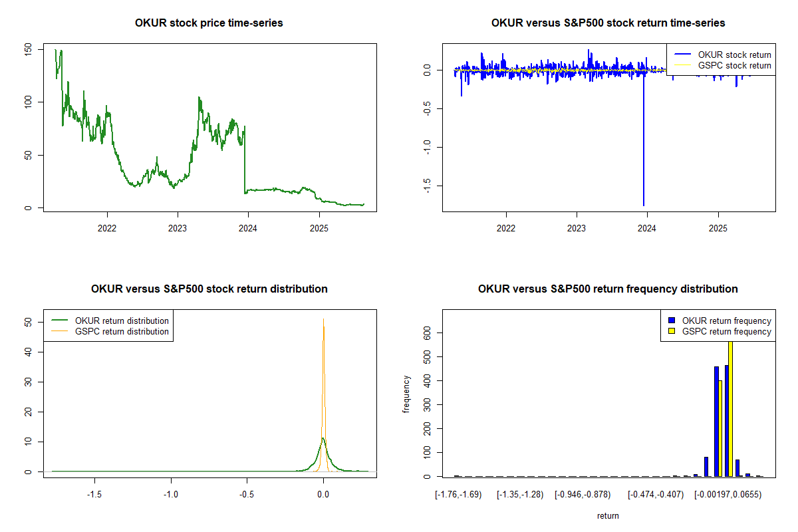Select the 'OKUR versus S&P500 stock return time-series' title
This screenshot has width=798, height=532.
pos(608,23)
